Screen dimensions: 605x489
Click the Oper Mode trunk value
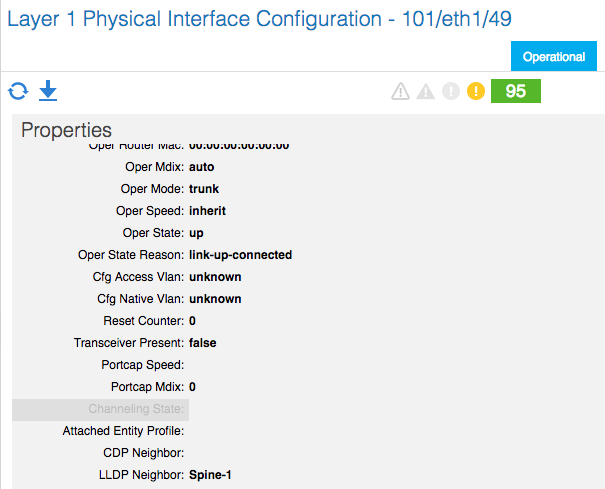[204, 189]
